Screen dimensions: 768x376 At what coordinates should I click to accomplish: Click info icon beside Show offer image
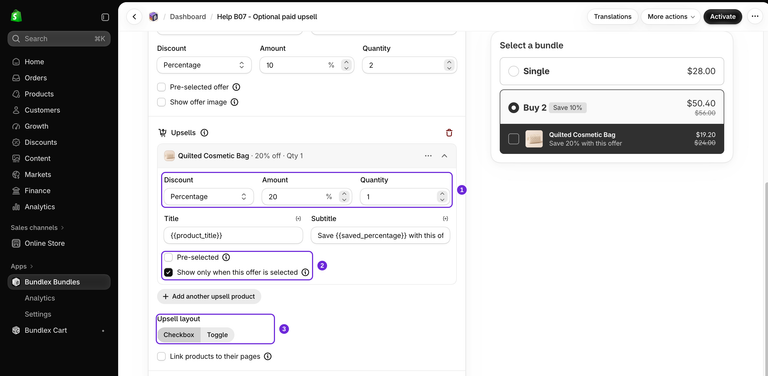click(x=234, y=102)
